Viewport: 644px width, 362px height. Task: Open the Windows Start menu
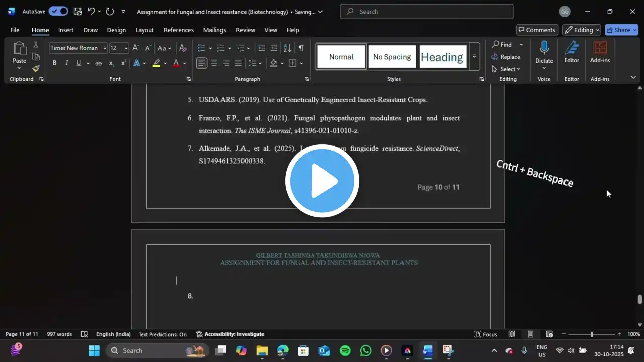tap(94, 350)
